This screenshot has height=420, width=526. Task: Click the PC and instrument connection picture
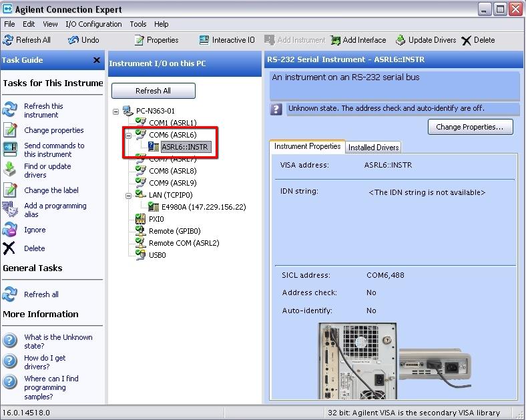395,361
